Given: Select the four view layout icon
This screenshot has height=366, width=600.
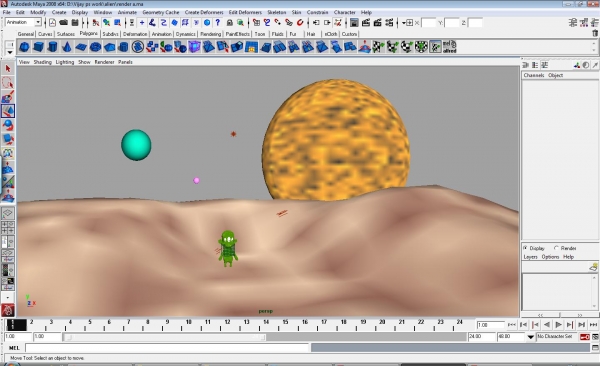Looking at the screenshot, I should [x=8, y=227].
